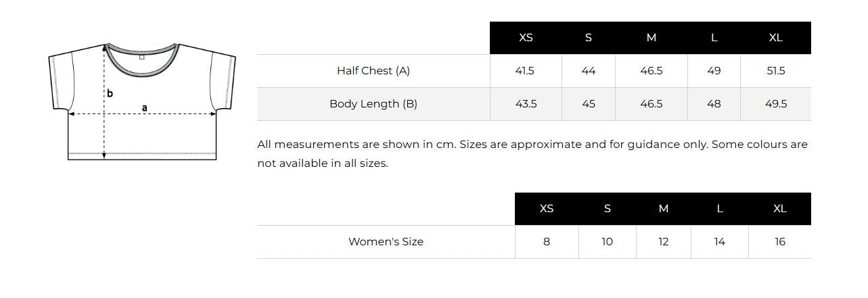Select women's size 12 cell
Image resolution: width=868 pixels, height=298 pixels.
pos(664,242)
